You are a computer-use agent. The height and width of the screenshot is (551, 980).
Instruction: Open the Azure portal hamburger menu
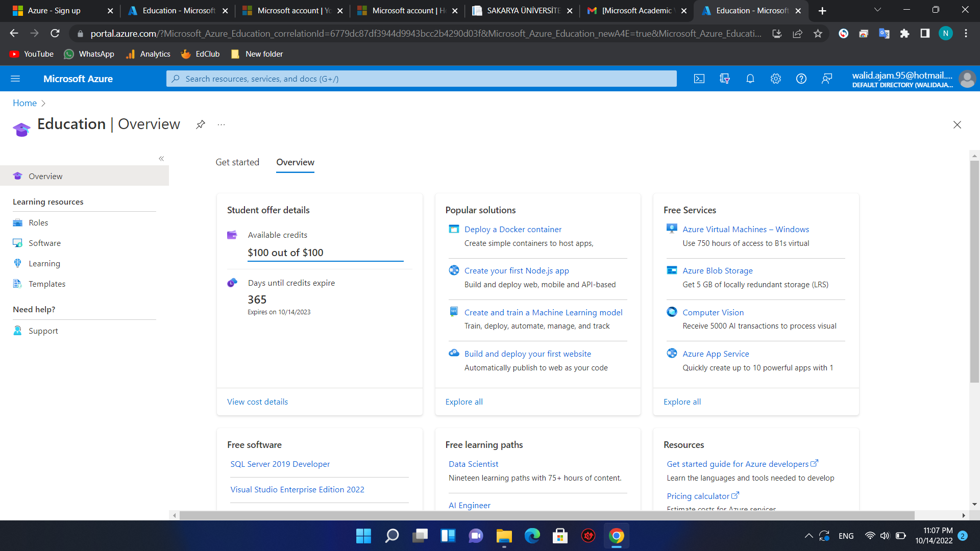point(15,79)
